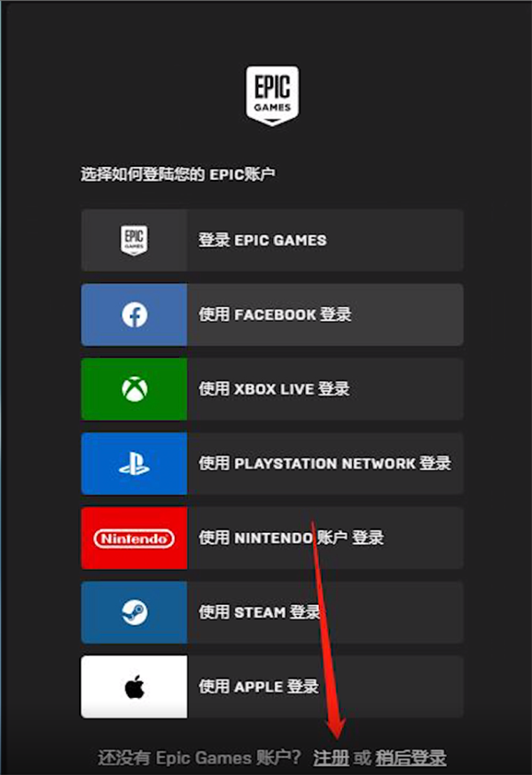
Task: Click the Facebook logo tile
Action: (x=134, y=315)
